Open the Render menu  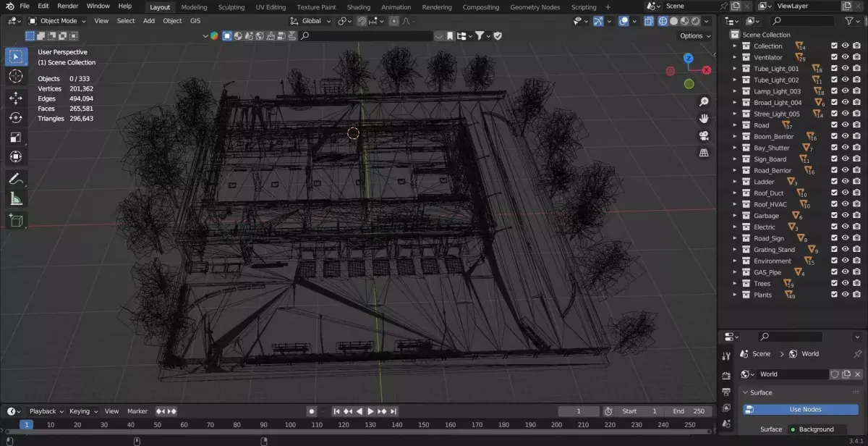coord(67,6)
